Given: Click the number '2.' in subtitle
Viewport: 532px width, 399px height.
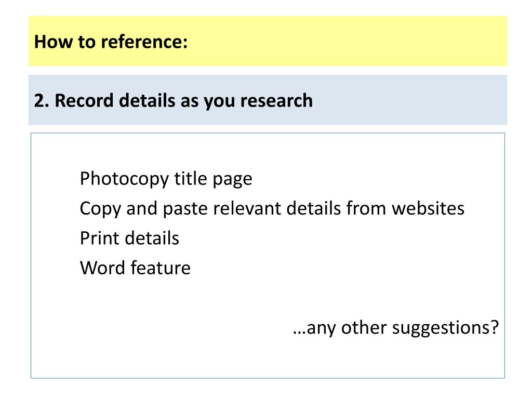Looking at the screenshot, I should [42, 101].
